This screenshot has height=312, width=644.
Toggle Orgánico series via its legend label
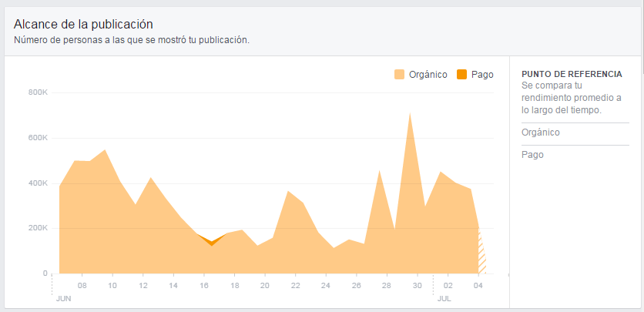click(428, 75)
